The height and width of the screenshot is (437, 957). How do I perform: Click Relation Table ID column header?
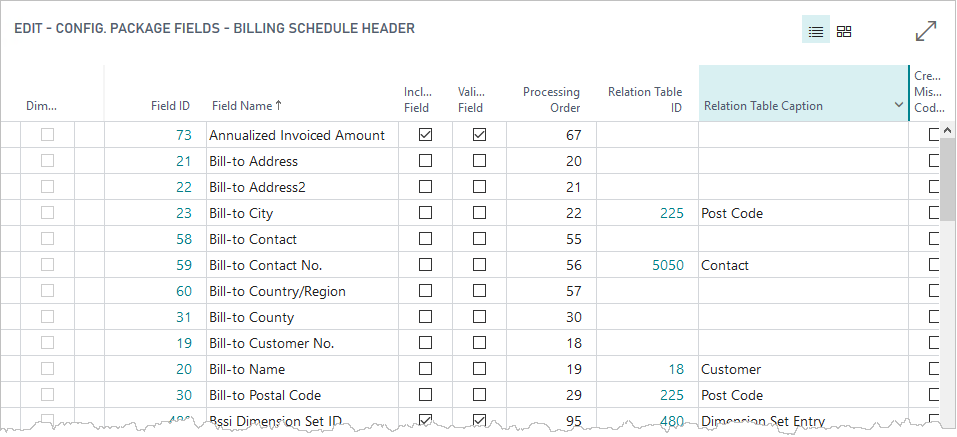click(645, 99)
